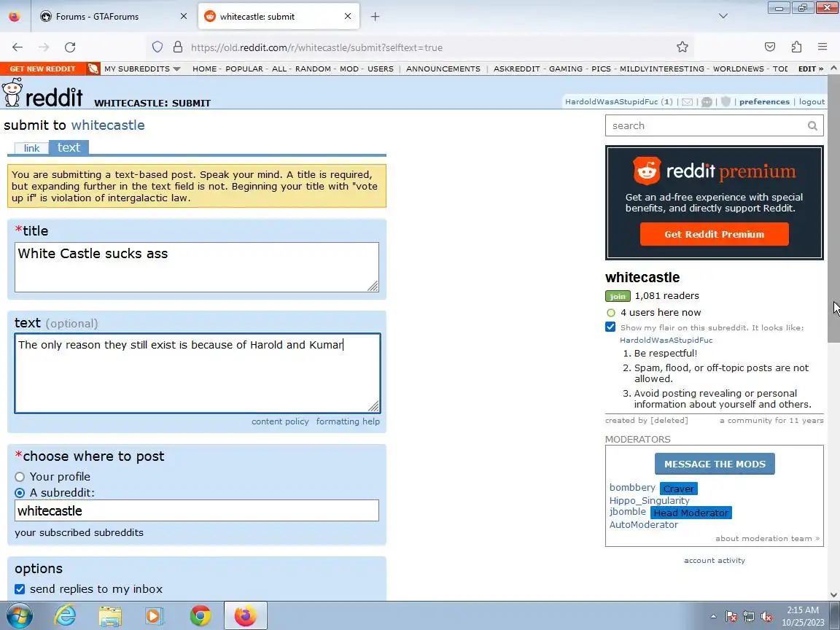Click the padlock site info icon
Screen dimensions: 840x630
pos(178,47)
